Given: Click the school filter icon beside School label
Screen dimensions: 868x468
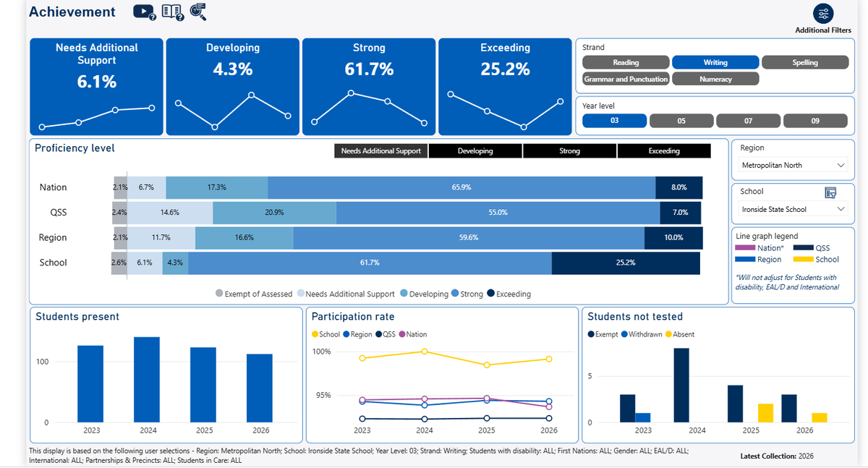Looking at the screenshot, I should pos(830,192).
